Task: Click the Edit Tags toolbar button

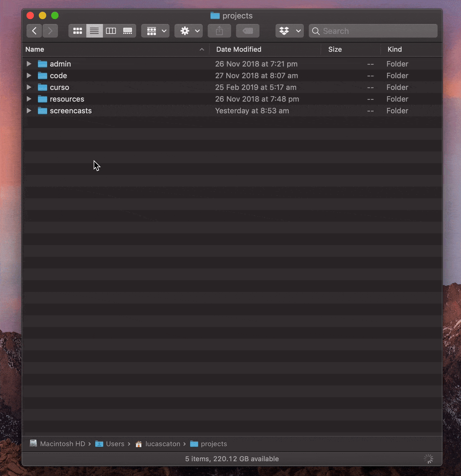Action: (x=248, y=31)
